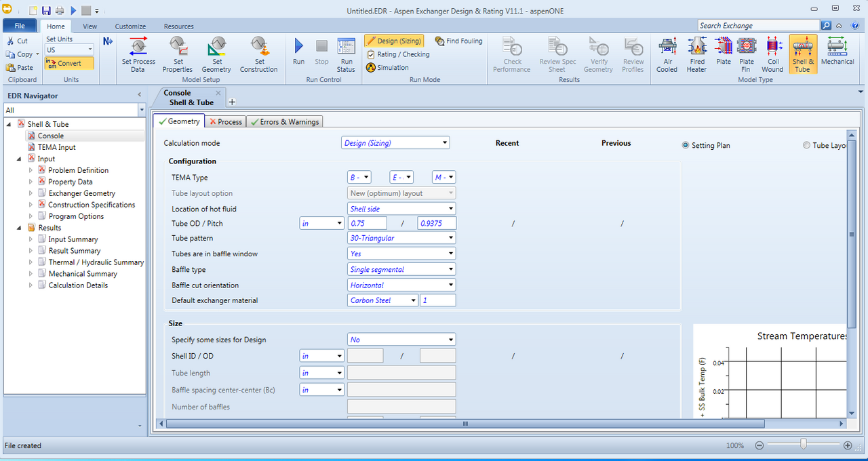Screen dimensions: 868x461
Task: Click the vertical scrollbar of console pane
Action: pyautogui.click(x=852, y=234)
